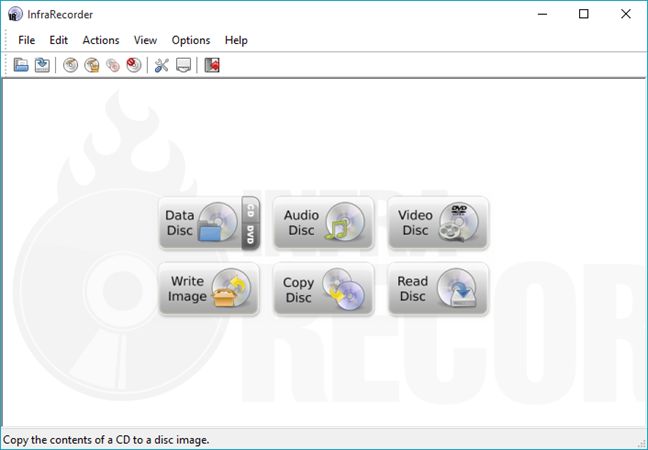Screen dimensions: 648x450
Task: Click the save project toolbar icon
Action: (42, 65)
